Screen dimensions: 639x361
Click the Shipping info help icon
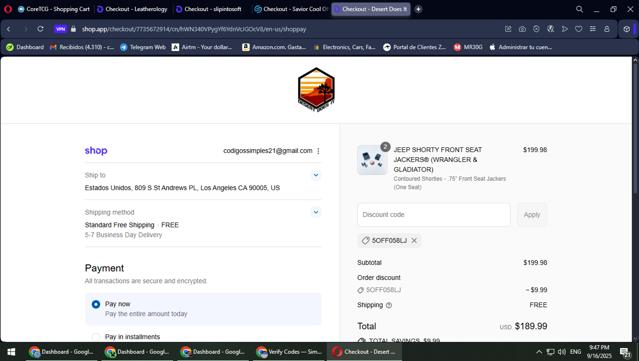(x=389, y=305)
